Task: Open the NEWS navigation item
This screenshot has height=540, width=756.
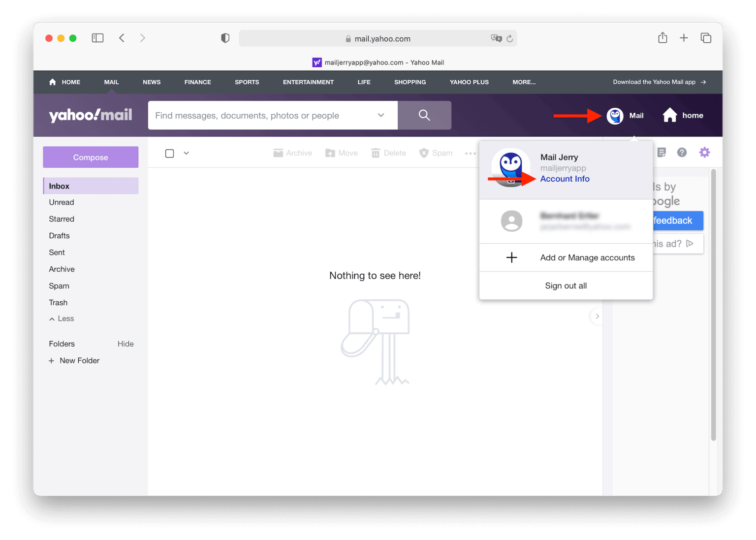Action: [152, 82]
